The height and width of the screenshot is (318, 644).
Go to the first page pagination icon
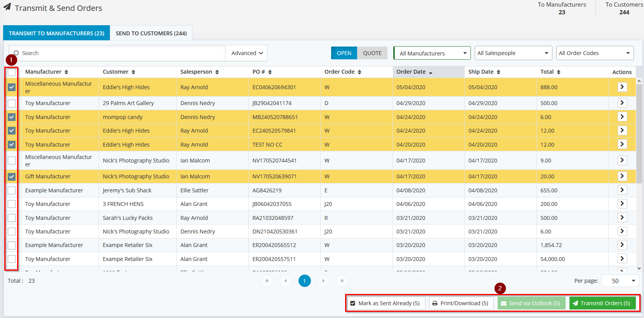(267, 281)
